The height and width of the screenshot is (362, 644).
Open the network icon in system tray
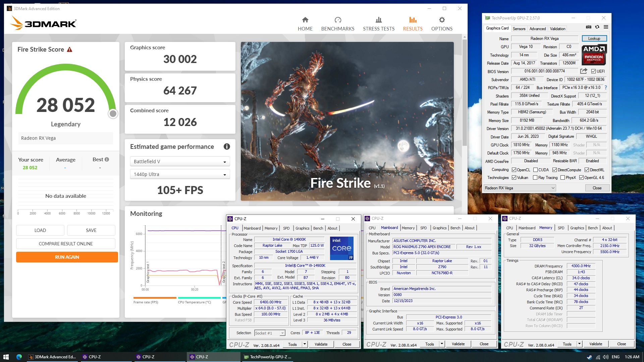click(598, 357)
